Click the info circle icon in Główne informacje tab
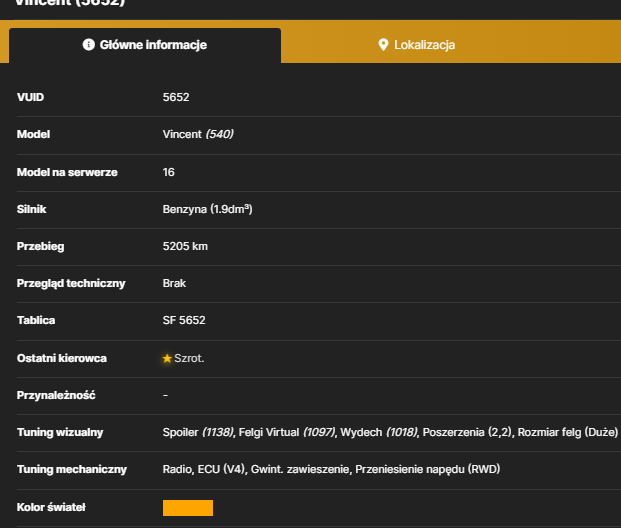Image resolution: width=621 pixels, height=528 pixels. pyautogui.click(x=89, y=45)
